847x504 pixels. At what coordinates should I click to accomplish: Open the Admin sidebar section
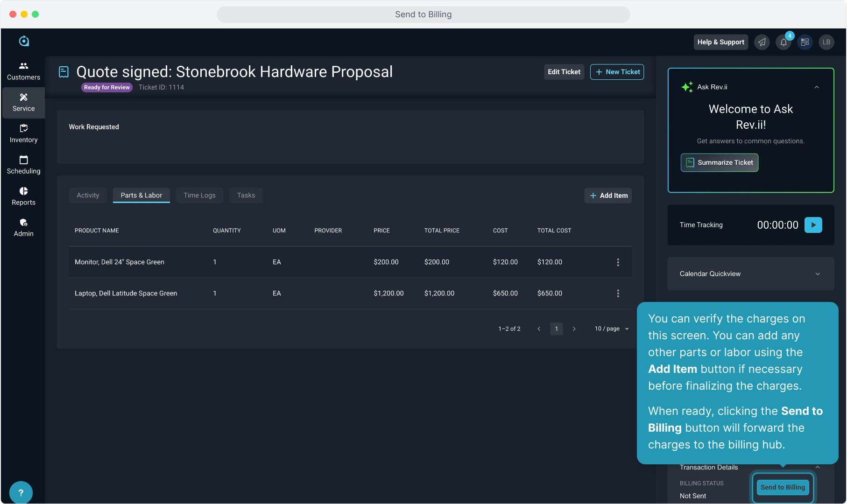pos(23,227)
